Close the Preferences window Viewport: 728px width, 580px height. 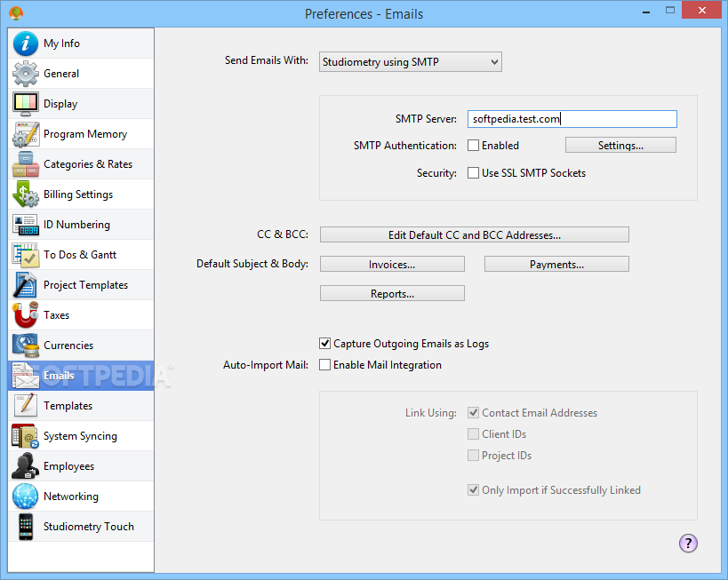point(702,10)
